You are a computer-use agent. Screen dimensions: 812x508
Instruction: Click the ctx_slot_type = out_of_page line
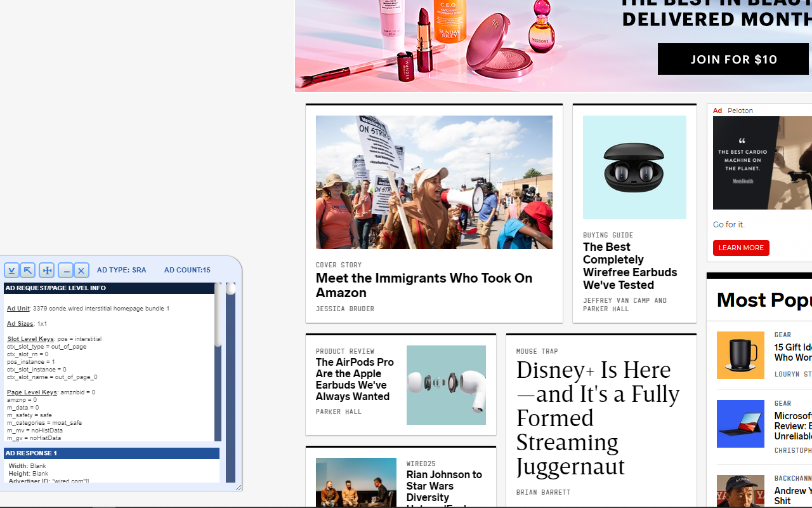point(47,347)
